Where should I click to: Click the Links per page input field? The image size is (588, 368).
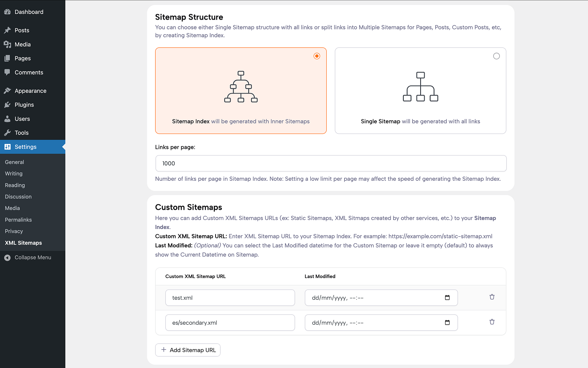pyautogui.click(x=331, y=163)
